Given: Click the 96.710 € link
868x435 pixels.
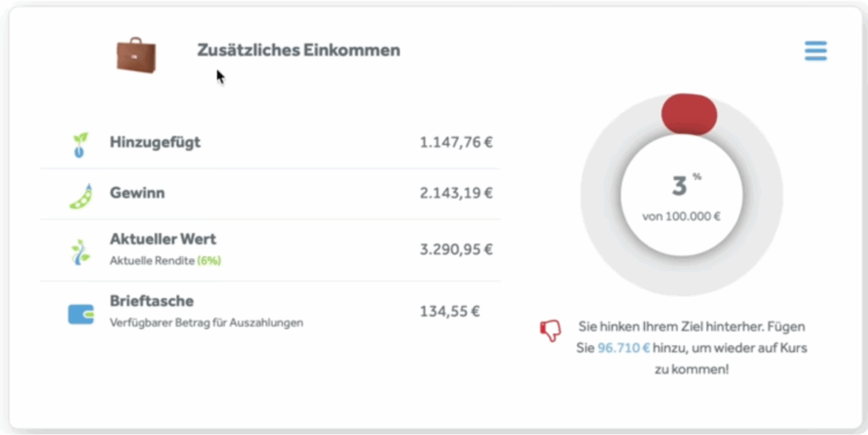Looking at the screenshot, I should [624, 348].
